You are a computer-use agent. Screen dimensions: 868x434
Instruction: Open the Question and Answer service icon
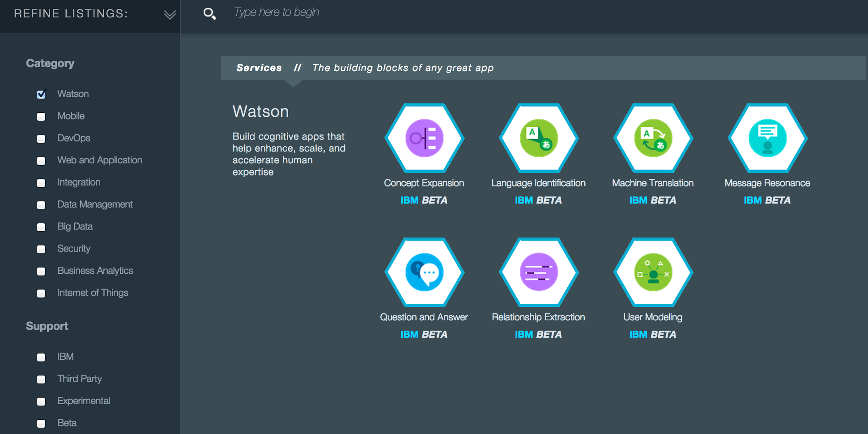424,272
